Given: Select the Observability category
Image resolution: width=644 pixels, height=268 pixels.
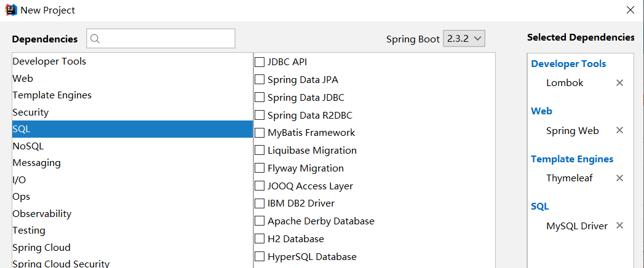Looking at the screenshot, I should click(133, 213).
